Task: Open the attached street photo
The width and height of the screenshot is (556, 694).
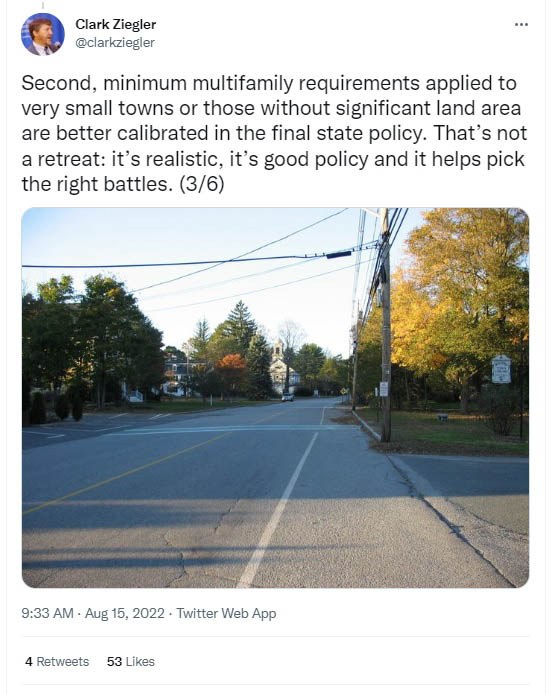Action: tap(275, 397)
